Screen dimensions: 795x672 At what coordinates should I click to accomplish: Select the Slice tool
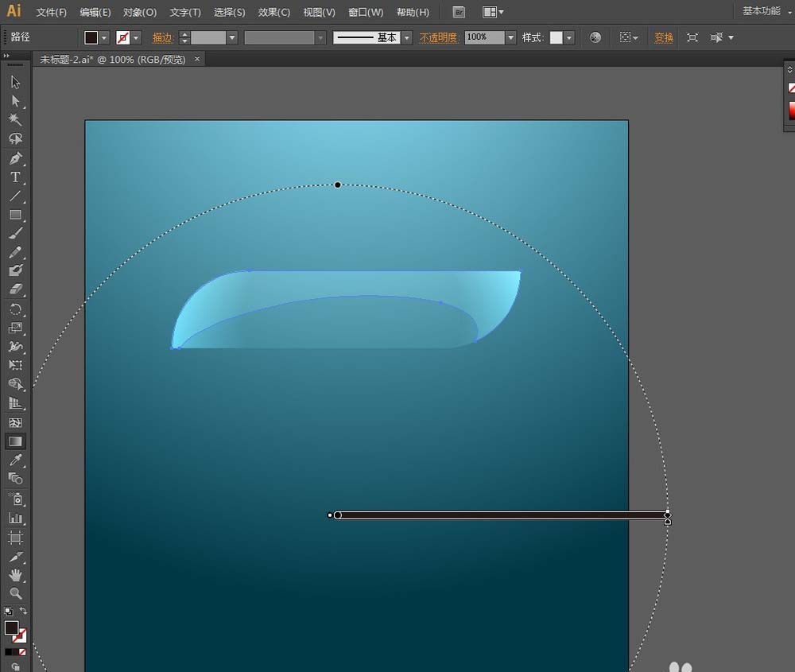tap(15, 557)
